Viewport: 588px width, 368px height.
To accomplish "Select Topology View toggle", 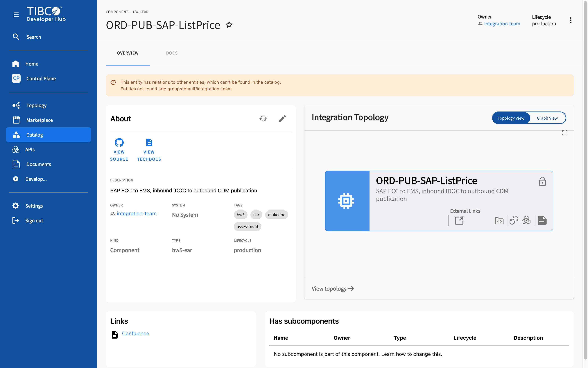I will point(511,118).
